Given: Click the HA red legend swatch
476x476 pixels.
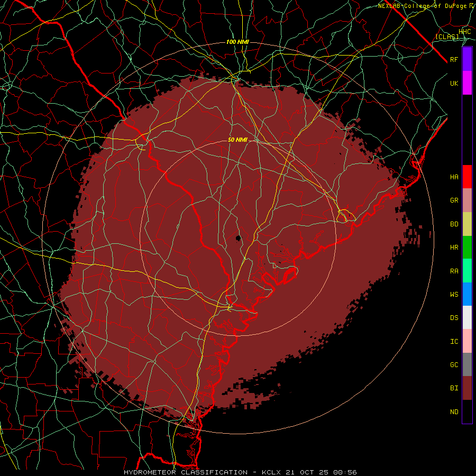Looking at the screenshot, I should [x=467, y=177].
